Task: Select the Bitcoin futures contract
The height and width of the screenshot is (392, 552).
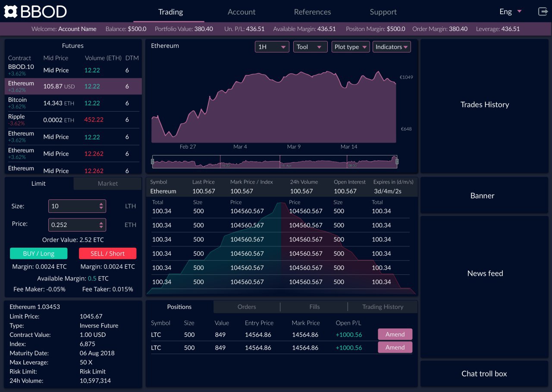Action: (x=73, y=103)
